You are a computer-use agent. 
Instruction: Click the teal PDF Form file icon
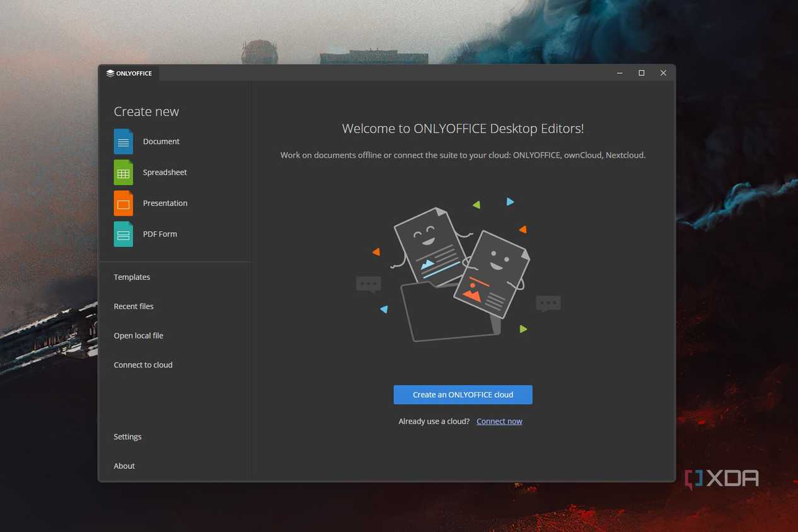tap(124, 234)
